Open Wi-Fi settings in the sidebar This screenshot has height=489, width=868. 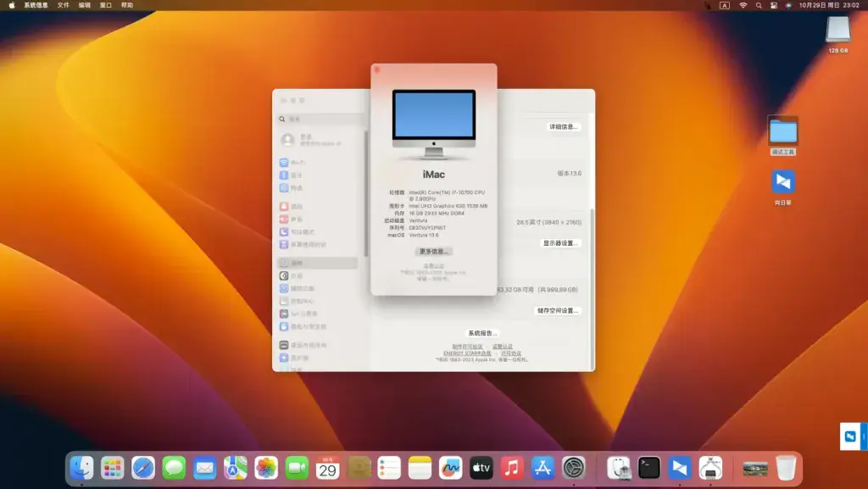point(317,163)
